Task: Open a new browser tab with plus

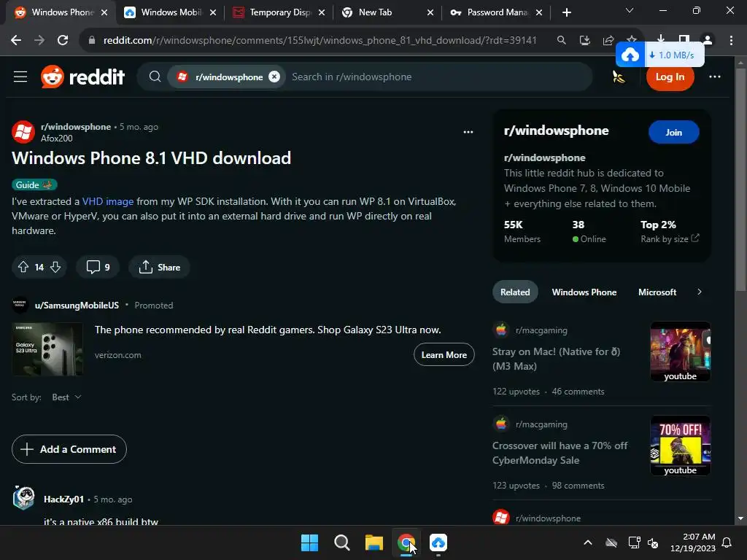Action: tap(566, 12)
